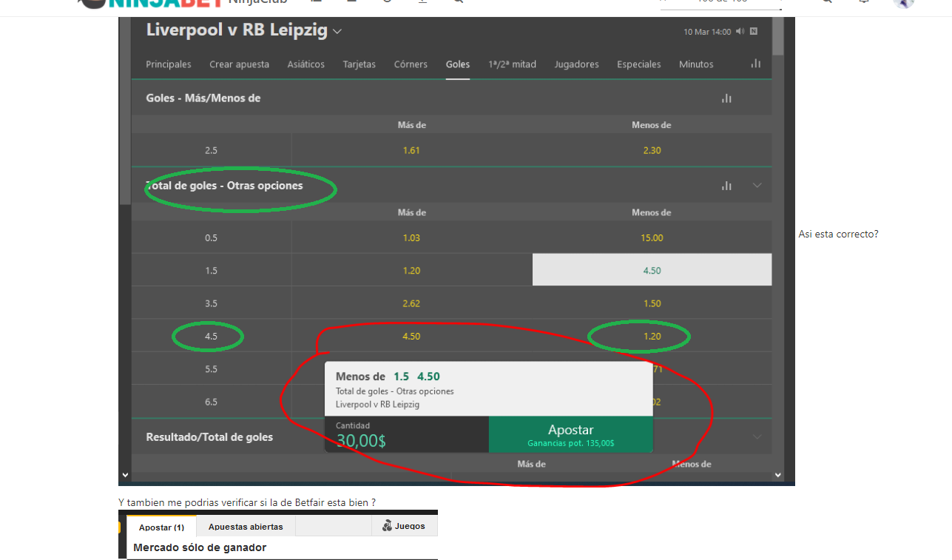Choose Menos de 3.5 odds 1.50
Viewport: 952px width, 560px height.
(652, 303)
